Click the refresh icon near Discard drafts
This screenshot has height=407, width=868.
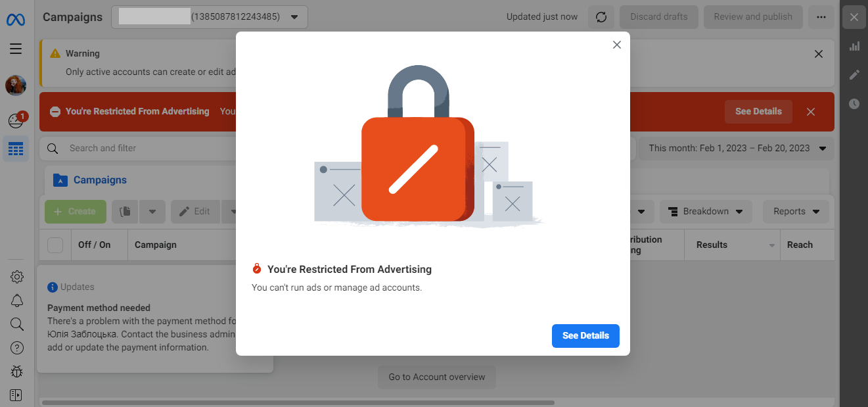601,17
